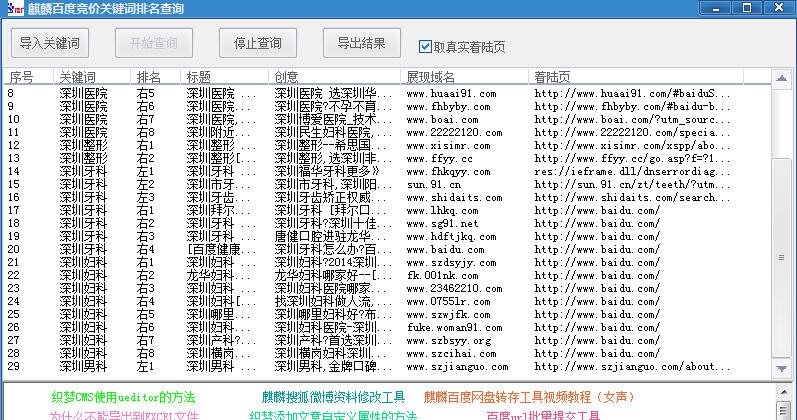This screenshot has height=420, width=797.
Task: Click the www.ffyy.cc domain cell
Action: click(x=439, y=159)
